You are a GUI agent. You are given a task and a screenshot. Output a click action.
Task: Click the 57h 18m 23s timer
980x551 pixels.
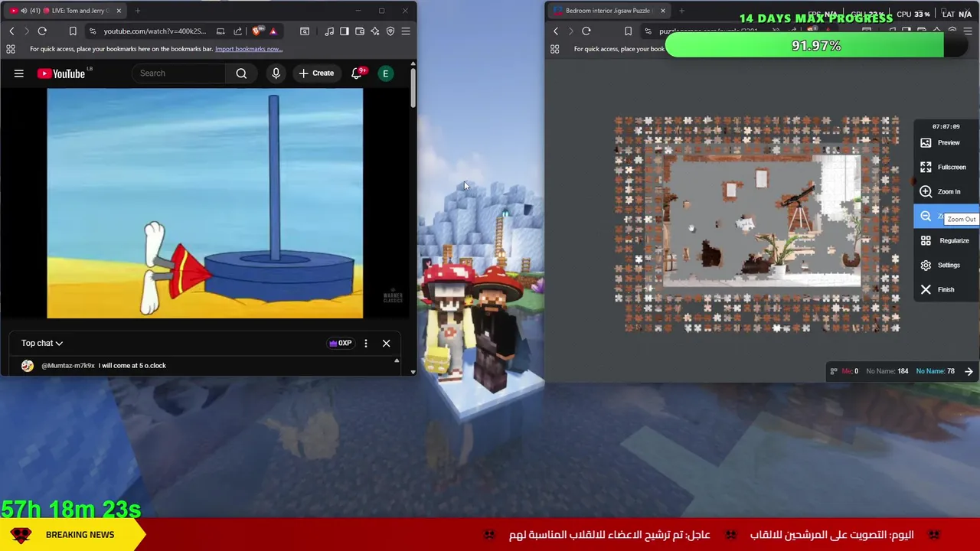click(x=71, y=509)
